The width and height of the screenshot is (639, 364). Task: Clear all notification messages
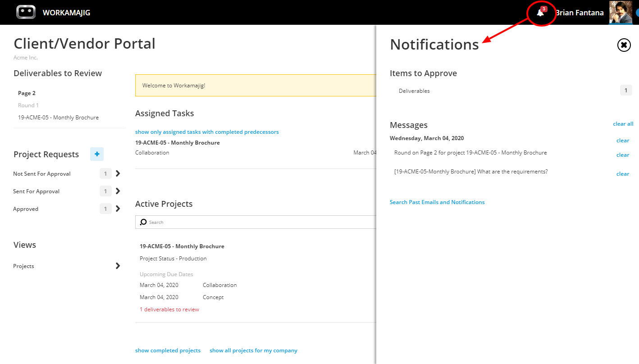coord(623,124)
